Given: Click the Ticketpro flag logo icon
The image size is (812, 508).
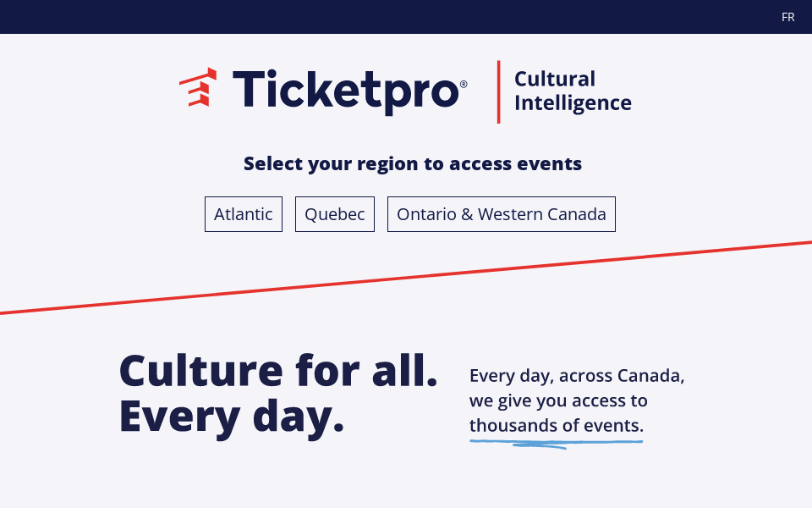Looking at the screenshot, I should tap(197, 86).
